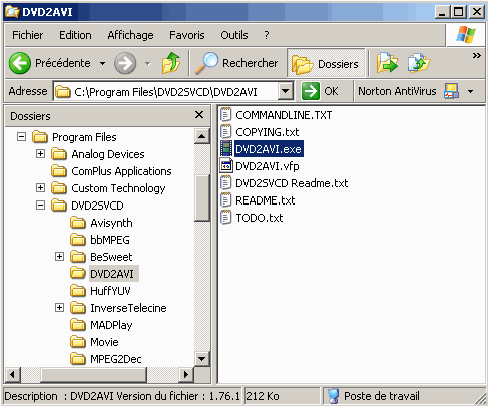Image resolution: width=488 pixels, height=406 pixels.
Task: Expand the Custom Technology tree node
Action: 40,188
